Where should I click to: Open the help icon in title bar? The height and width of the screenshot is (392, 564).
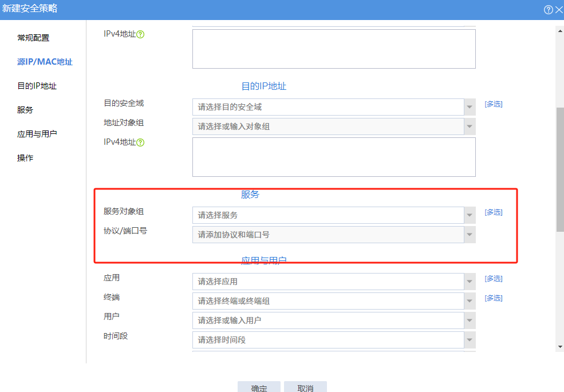click(548, 10)
